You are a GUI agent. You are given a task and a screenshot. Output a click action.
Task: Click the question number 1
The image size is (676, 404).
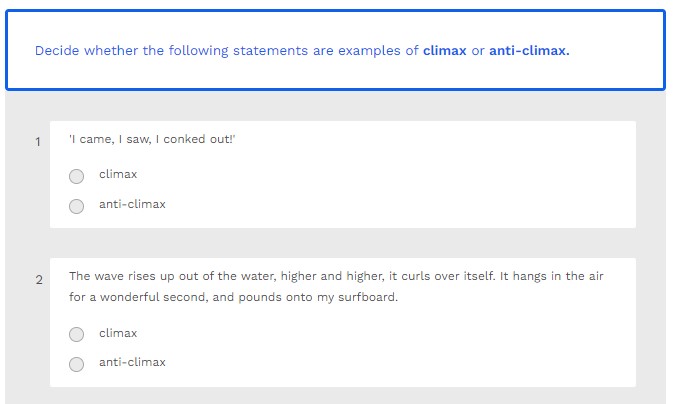38,142
